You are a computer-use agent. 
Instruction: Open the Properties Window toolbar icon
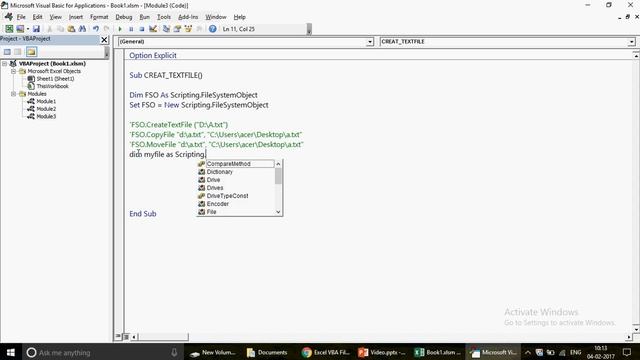pos(177,29)
